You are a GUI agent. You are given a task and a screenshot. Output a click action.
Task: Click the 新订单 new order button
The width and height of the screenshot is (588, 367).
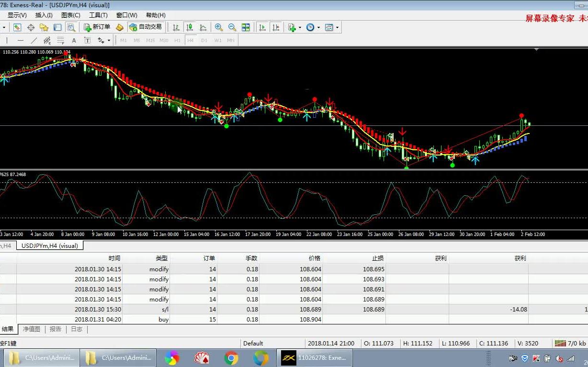[97, 27]
